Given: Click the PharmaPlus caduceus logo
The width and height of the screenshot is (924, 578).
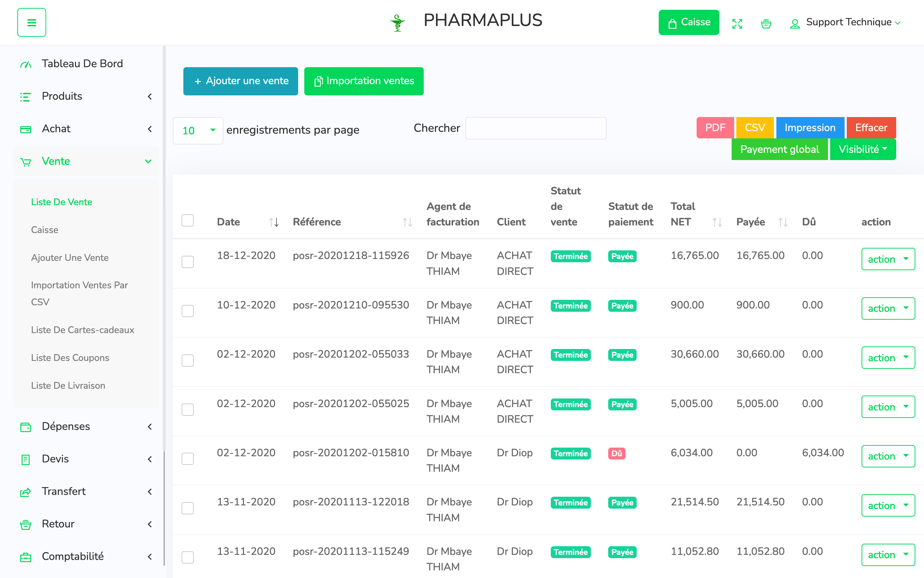Looking at the screenshot, I should pyautogui.click(x=397, y=23).
